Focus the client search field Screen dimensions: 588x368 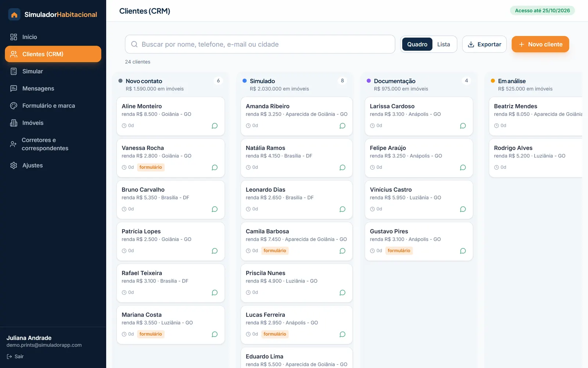(x=260, y=44)
